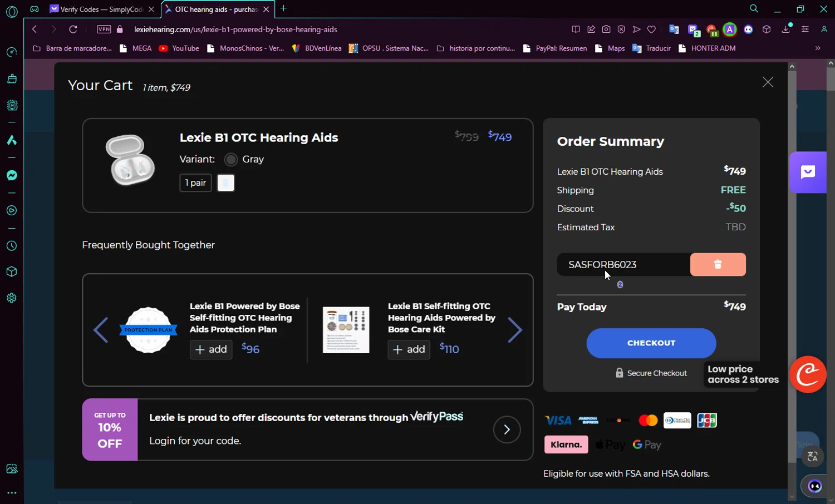This screenshot has height=504, width=835.
Task: Take a snapshot with camera icon
Action: point(606,29)
